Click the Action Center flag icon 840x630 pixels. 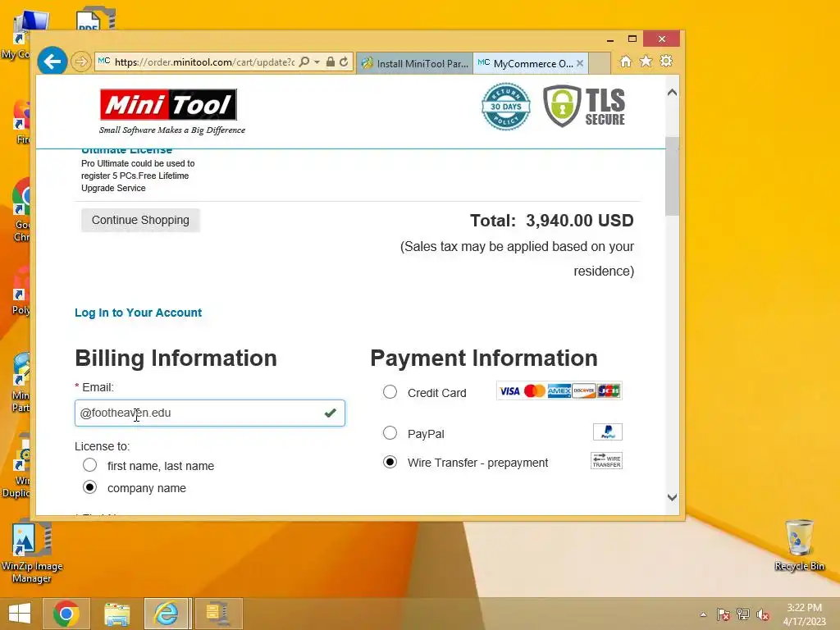pos(723,614)
